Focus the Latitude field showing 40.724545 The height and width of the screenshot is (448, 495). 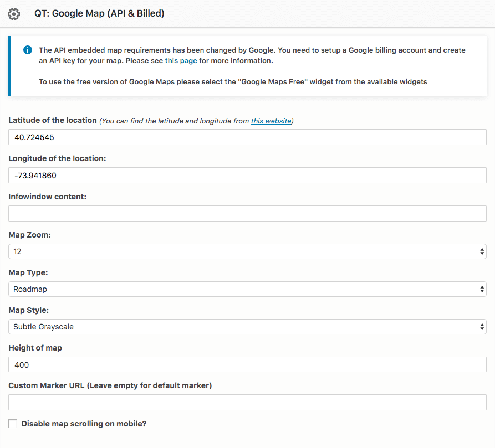click(x=247, y=137)
